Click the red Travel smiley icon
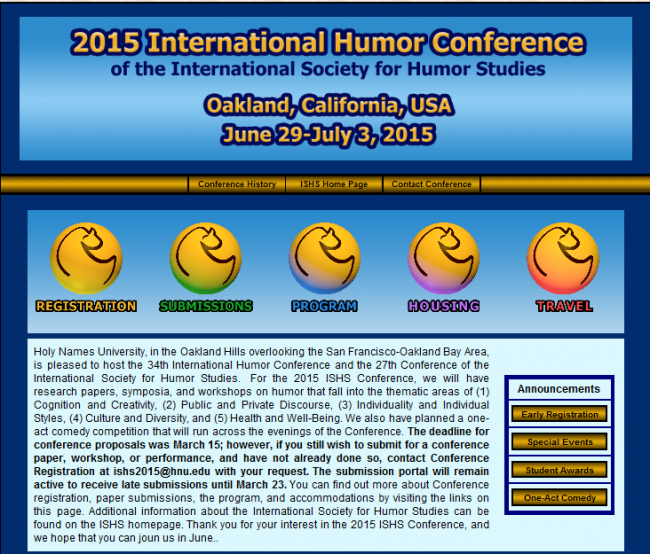Image resolution: width=650 pixels, height=554 pixels. 562,258
